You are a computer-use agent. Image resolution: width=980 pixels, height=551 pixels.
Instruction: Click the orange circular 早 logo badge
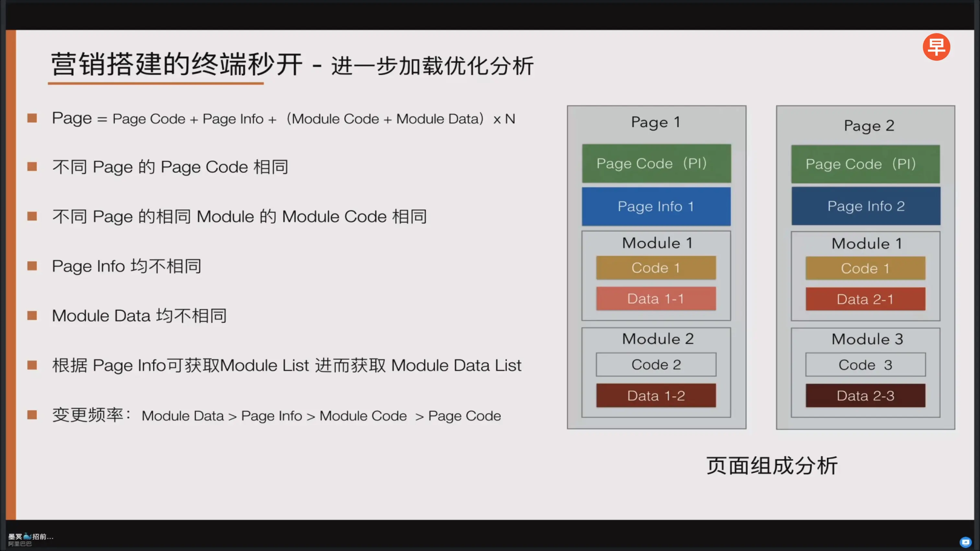click(x=936, y=47)
